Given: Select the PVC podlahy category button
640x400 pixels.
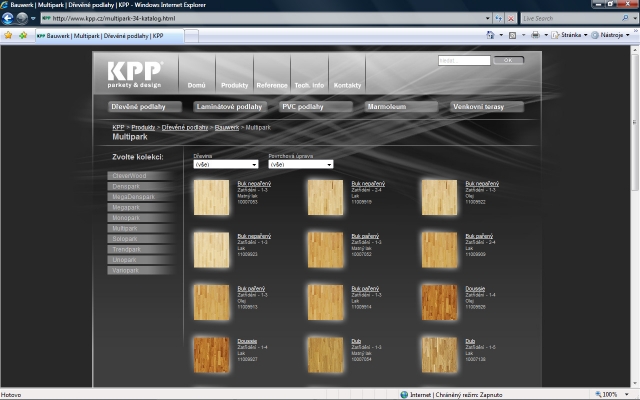Looking at the screenshot, I should [316, 107].
